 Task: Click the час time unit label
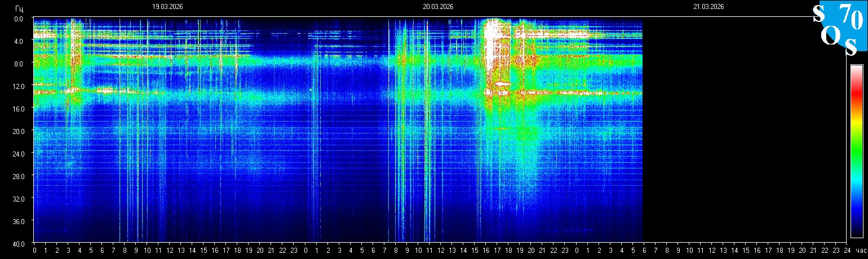click(x=861, y=251)
